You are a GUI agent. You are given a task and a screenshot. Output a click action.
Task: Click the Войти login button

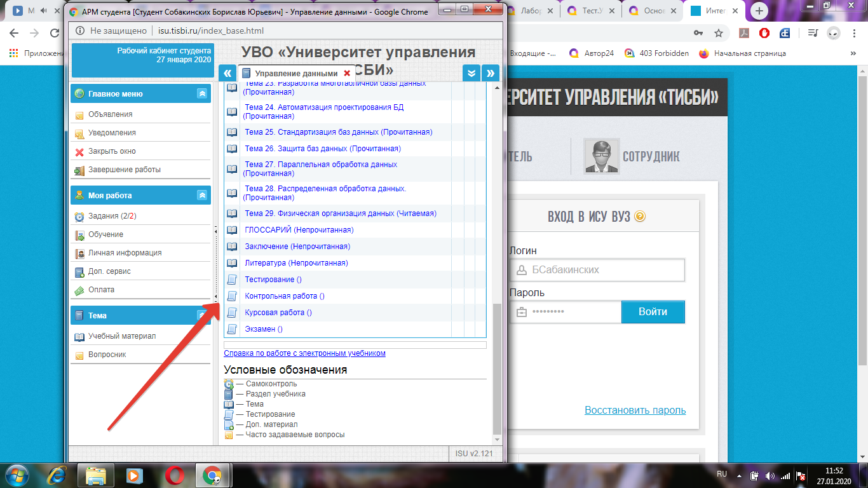(x=653, y=312)
